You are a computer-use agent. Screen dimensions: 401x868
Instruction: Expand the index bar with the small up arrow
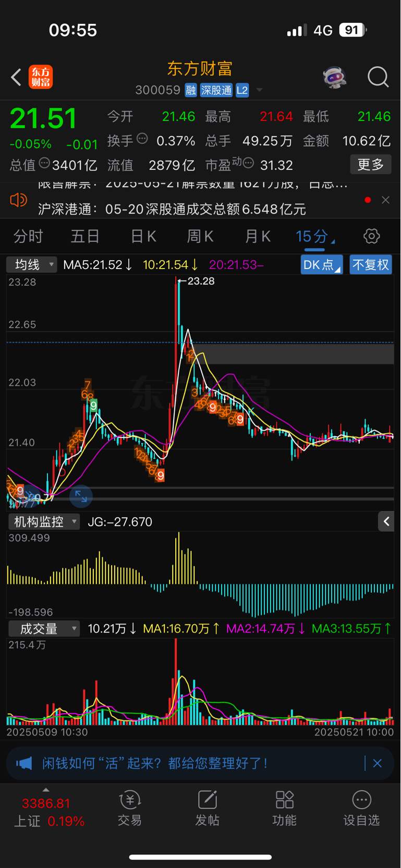pos(46,790)
